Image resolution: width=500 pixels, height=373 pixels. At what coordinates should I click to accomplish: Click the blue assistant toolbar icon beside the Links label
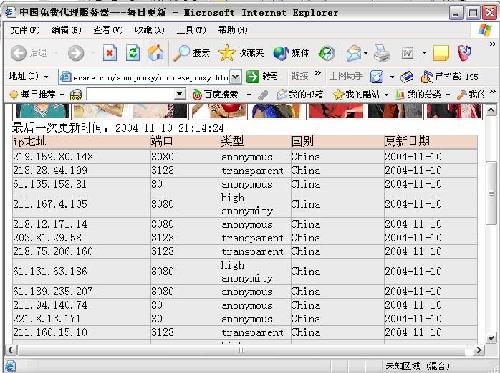click(x=377, y=77)
